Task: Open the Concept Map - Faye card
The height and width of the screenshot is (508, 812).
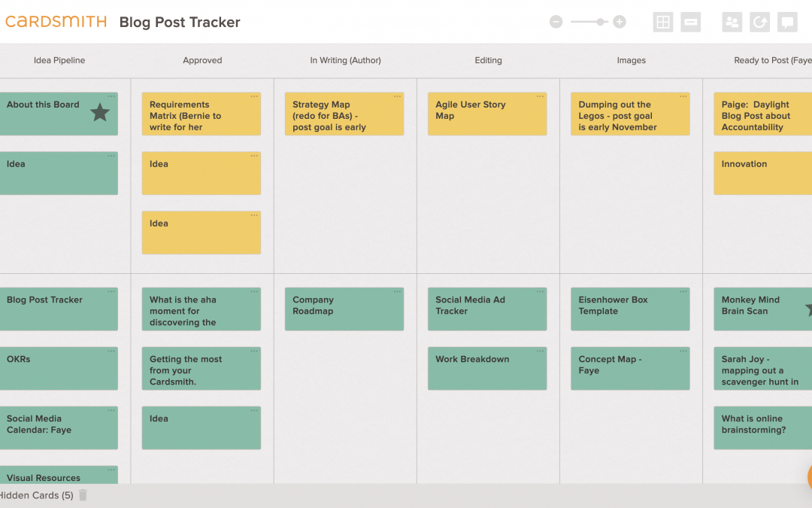Action: tap(630, 369)
